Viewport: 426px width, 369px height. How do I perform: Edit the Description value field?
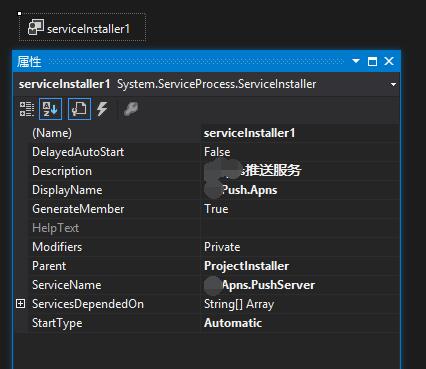coord(300,171)
